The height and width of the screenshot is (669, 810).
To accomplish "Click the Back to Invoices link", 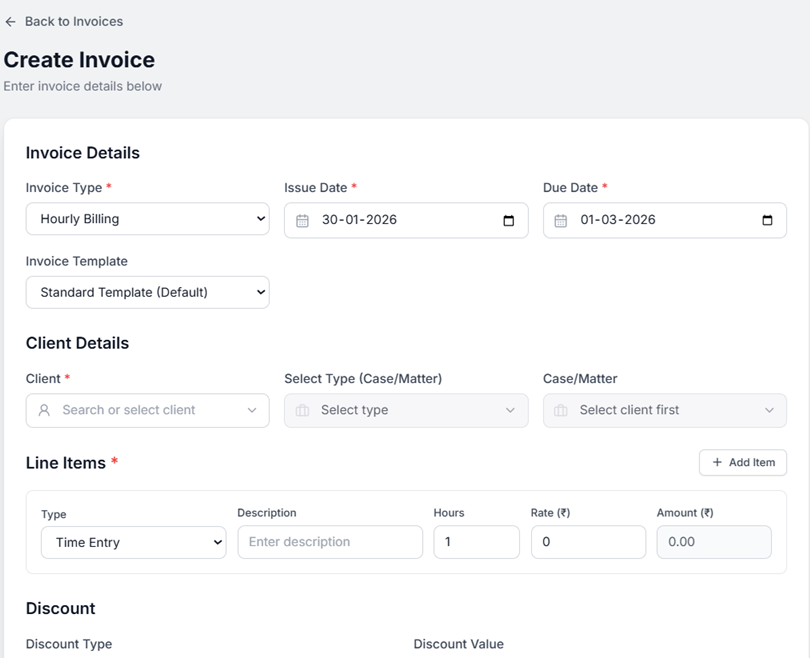I will pos(72,21).
